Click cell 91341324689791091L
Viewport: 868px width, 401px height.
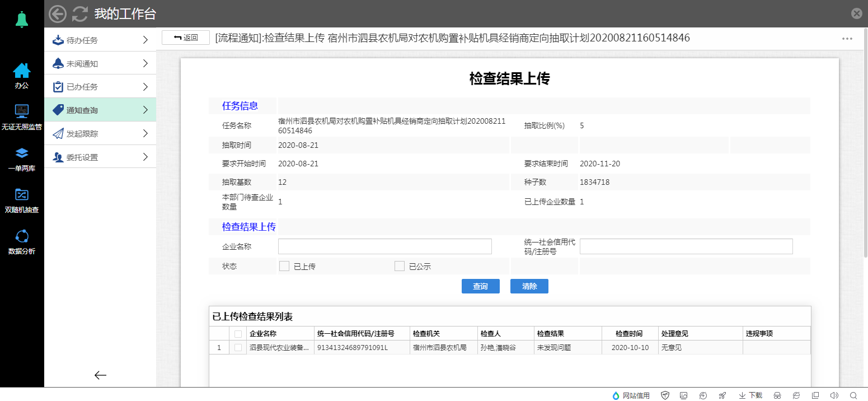click(362, 348)
